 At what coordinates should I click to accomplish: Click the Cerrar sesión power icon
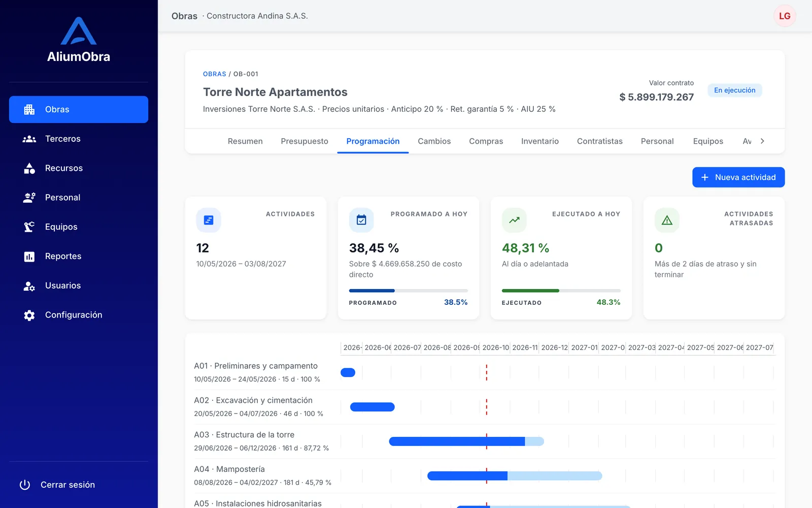click(x=25, y=485)
